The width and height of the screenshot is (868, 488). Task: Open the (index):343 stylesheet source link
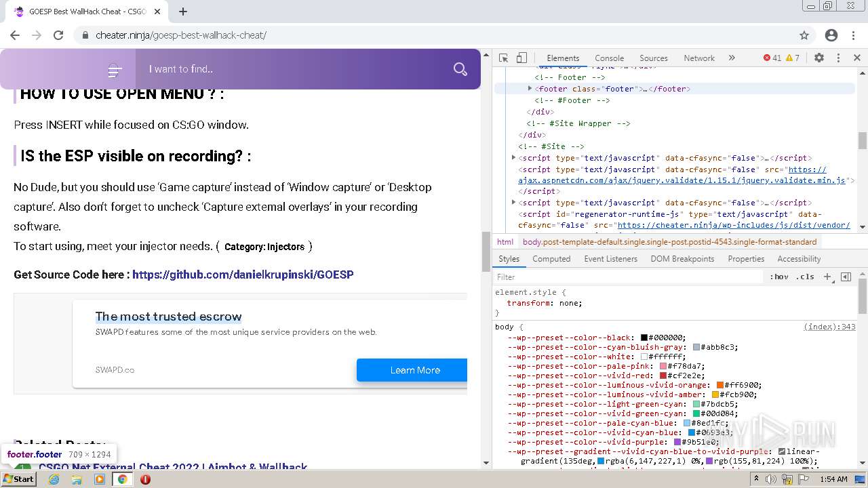tap(829, 327)
